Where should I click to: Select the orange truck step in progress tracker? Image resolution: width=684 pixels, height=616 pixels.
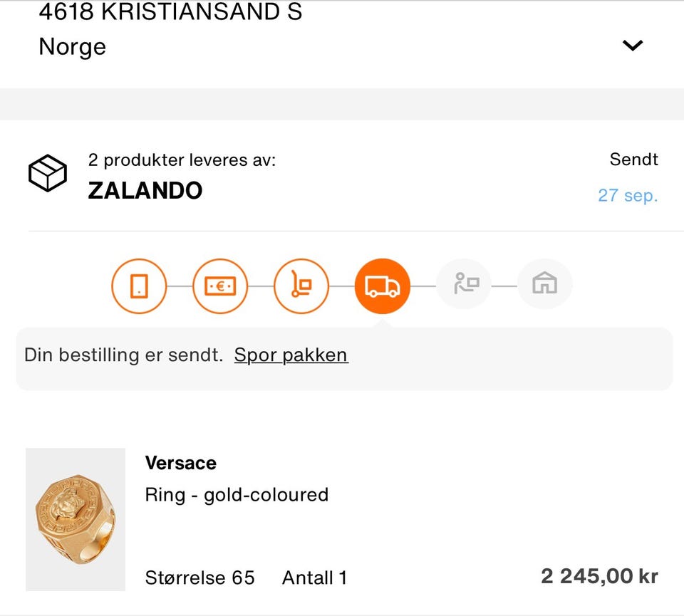pyautogui.click(x=383, y=285)
